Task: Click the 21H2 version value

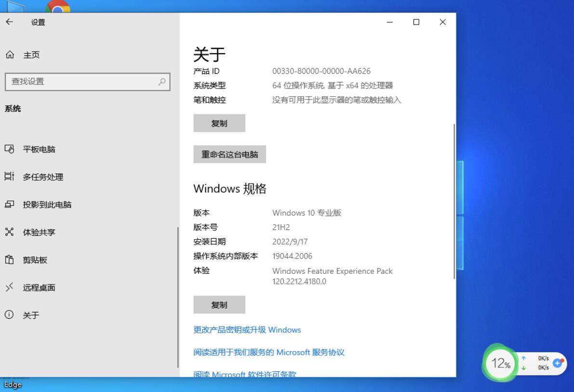Action: pyautogui.click(x=281, y=227)
